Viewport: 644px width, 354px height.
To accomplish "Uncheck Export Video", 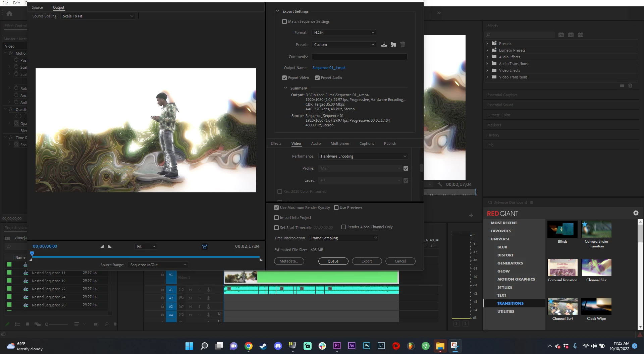I will coord(284,78).
